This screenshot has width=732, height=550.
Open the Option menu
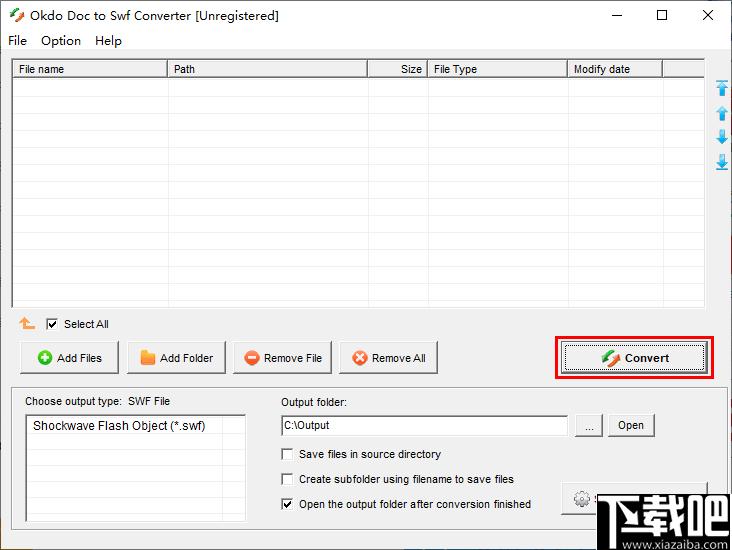click(x=61, y=41)
